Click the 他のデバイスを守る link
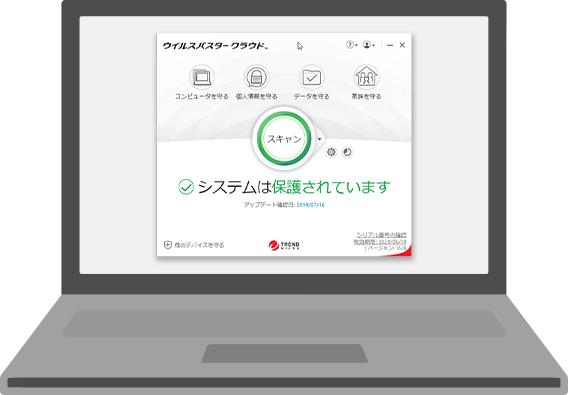 click(x=199, y=245)
